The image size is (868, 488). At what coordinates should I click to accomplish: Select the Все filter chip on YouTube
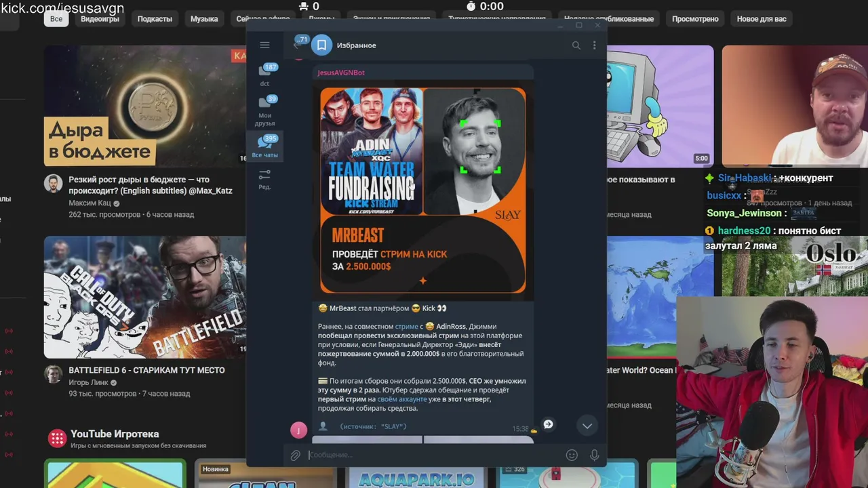[x=56, y=19]
